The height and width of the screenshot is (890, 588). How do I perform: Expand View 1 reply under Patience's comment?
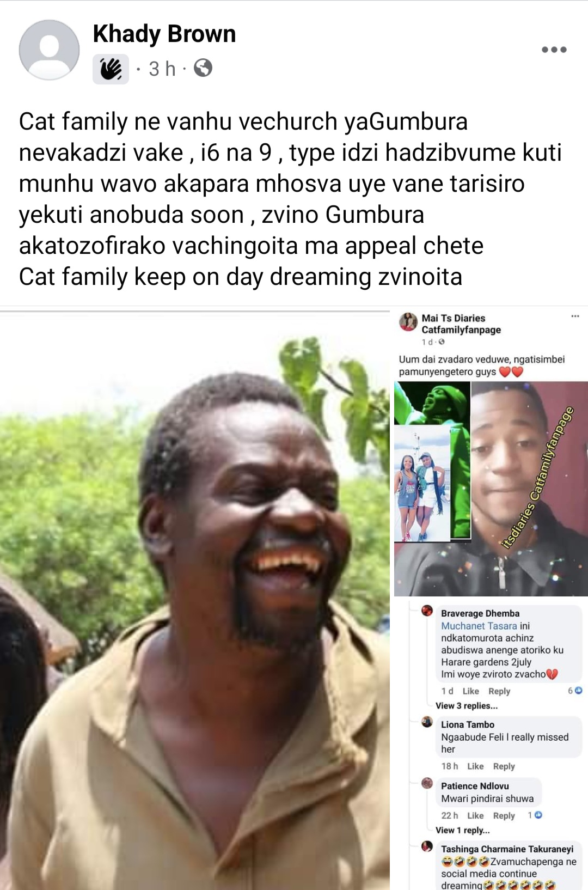tap(463, 830)
